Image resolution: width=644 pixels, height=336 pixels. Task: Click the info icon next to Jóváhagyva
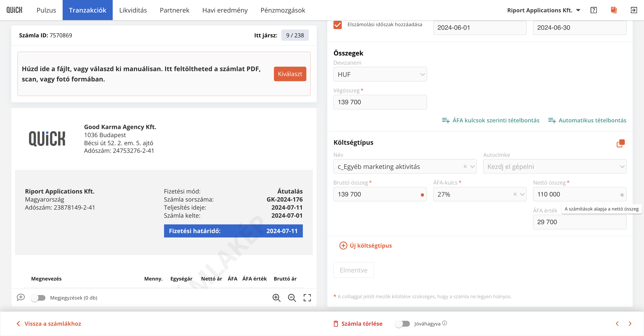(x=445, y=323)
